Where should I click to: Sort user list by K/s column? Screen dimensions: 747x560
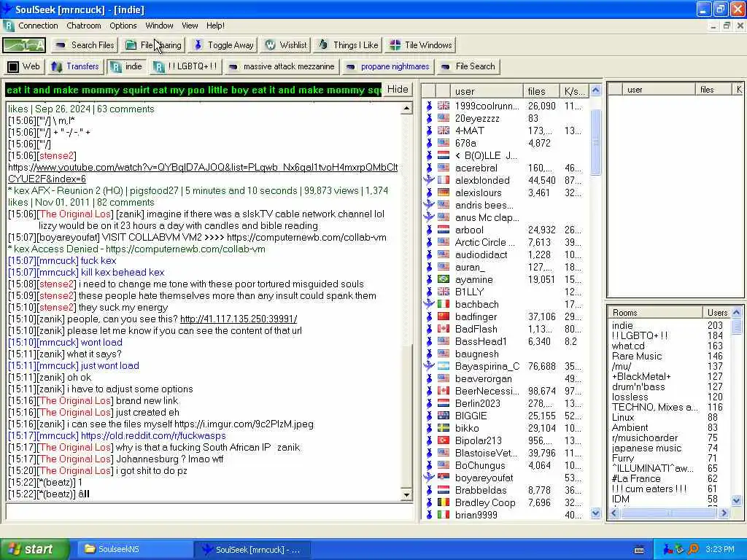coord(574,91)
